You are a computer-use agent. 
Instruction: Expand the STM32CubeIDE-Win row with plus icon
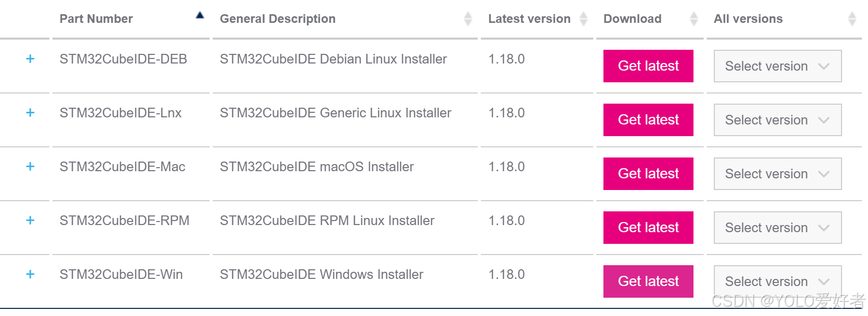click(x=30, y=274)
